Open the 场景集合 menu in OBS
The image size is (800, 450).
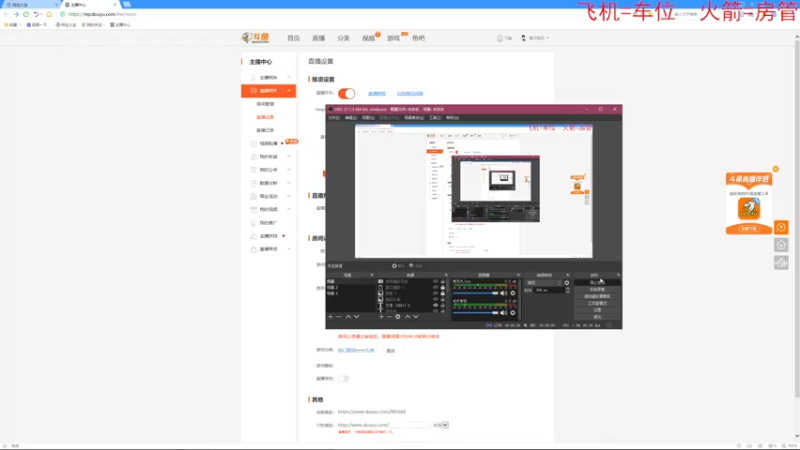(x=414, y=118)
